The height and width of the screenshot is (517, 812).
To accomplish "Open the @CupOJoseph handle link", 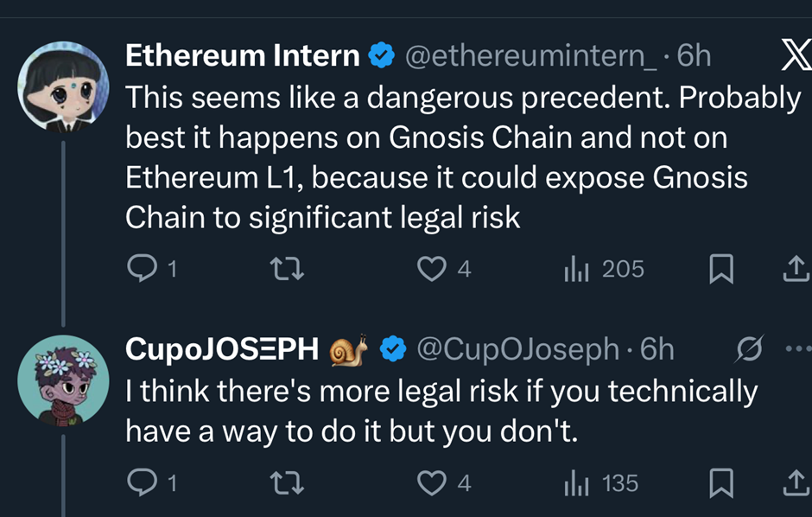I will (517, 348).
